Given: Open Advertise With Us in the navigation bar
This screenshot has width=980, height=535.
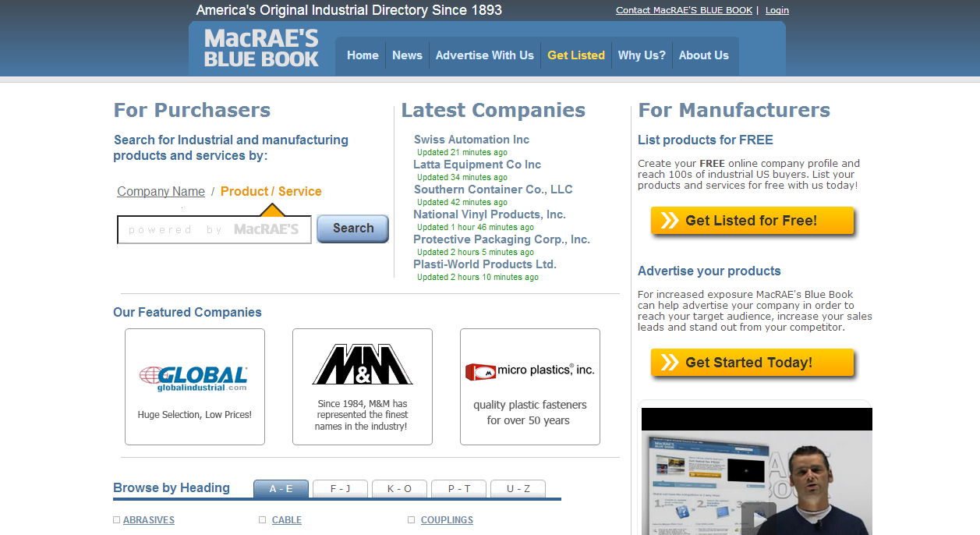Looking at the screenshot, I should click(x=485, y=55).
